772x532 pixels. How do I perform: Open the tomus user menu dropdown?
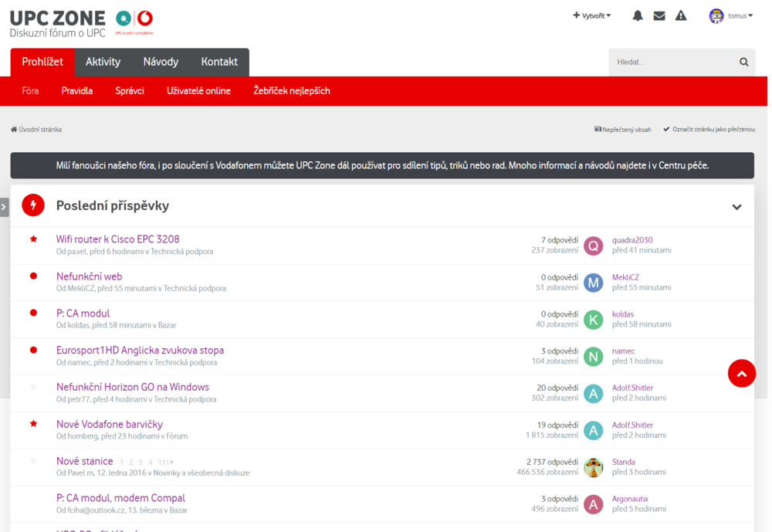click(740, 15)
